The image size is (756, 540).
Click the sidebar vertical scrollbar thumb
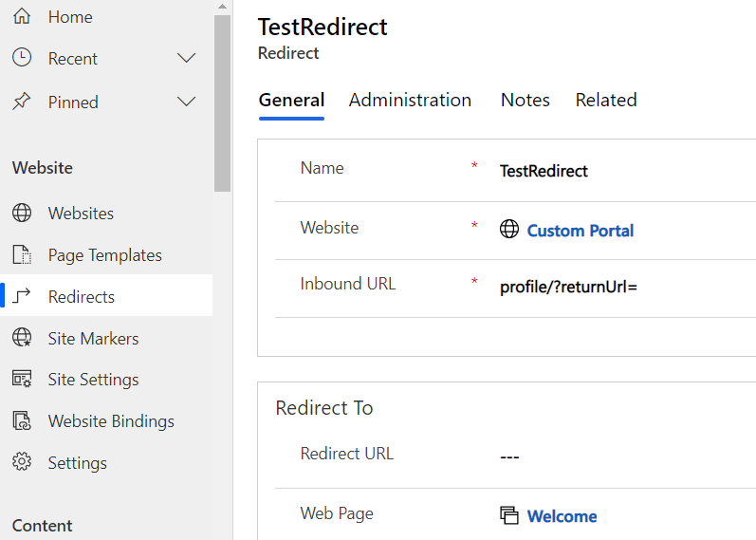222,103
